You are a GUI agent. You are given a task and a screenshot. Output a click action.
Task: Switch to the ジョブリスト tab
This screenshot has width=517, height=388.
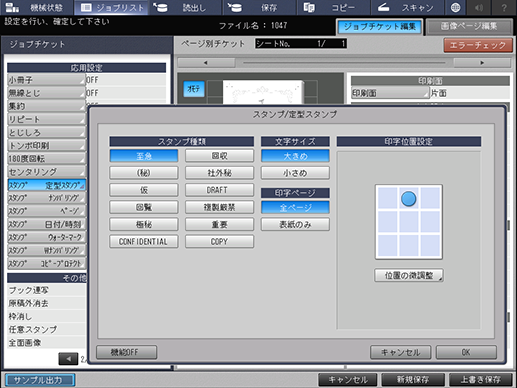tap(112, 7)
